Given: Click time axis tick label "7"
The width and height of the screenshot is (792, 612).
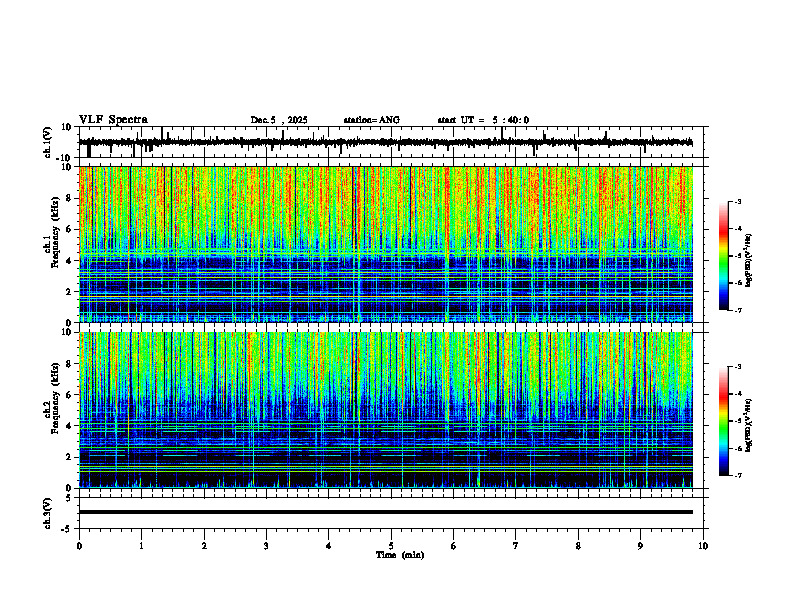Looking at the screenshot, I should [x=516, y=546].
